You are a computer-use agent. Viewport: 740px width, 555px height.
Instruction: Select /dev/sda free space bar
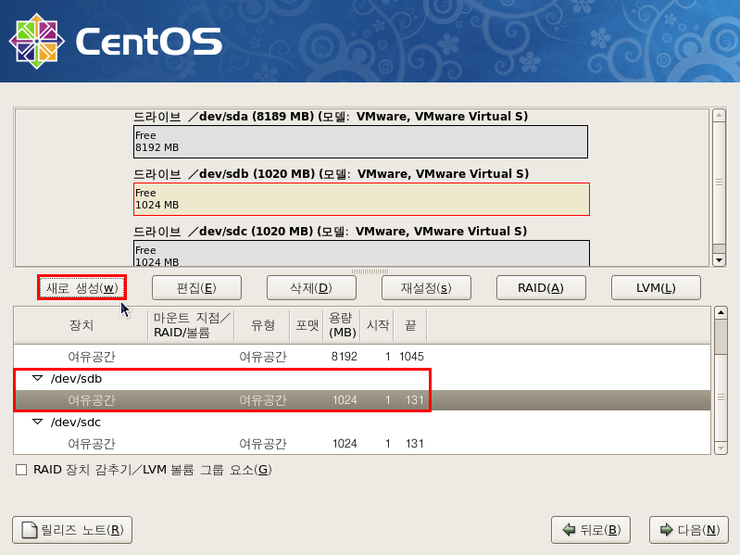click(x=360, y=142)
